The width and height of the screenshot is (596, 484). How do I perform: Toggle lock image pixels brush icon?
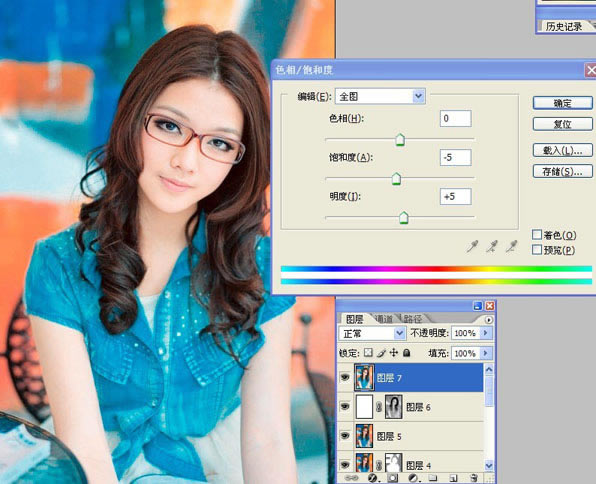381,353
